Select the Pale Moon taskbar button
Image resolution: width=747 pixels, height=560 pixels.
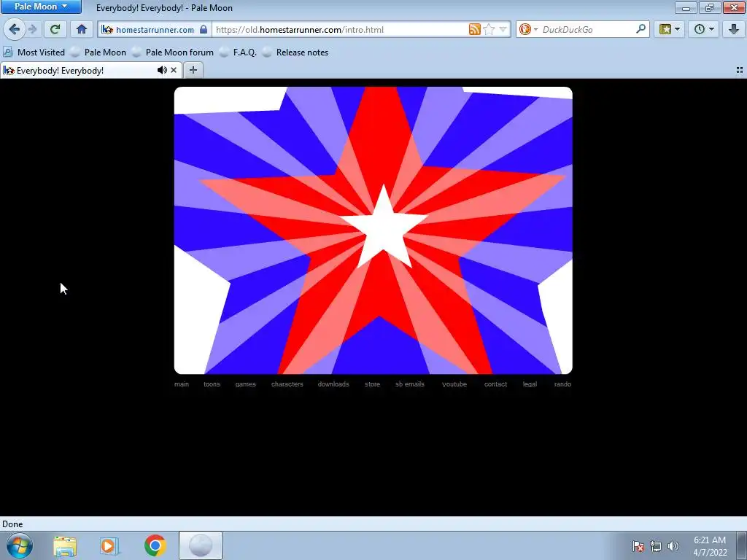(x=201, y=545)
